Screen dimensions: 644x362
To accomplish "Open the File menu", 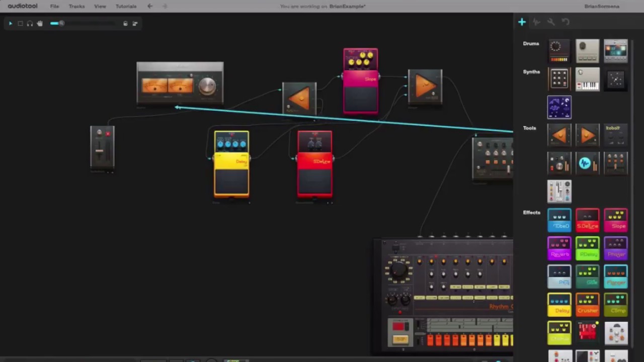I will (54, 6).
